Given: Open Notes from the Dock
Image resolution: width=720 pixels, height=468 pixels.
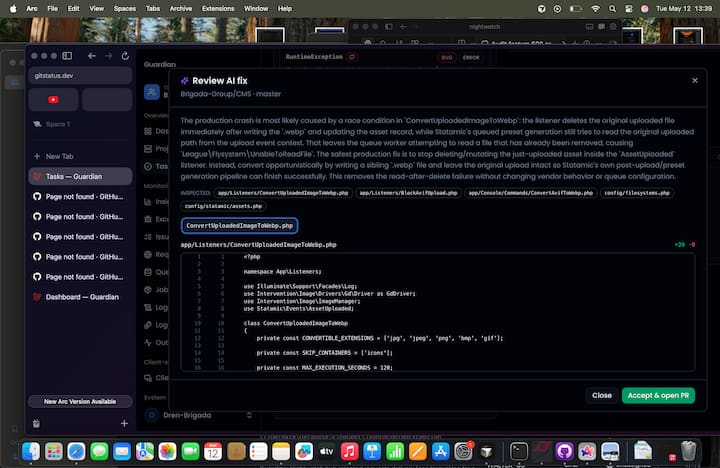Looking at the screenshot, I should (281, 451).
